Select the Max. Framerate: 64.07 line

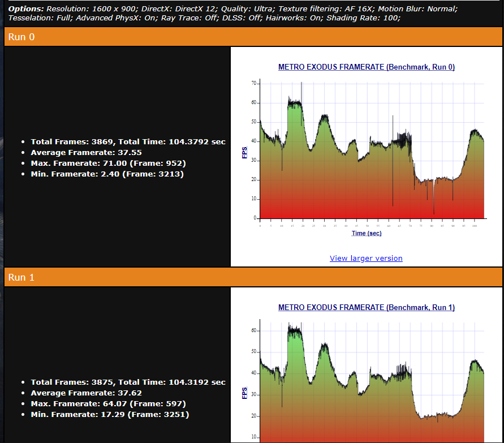[108, 404]
